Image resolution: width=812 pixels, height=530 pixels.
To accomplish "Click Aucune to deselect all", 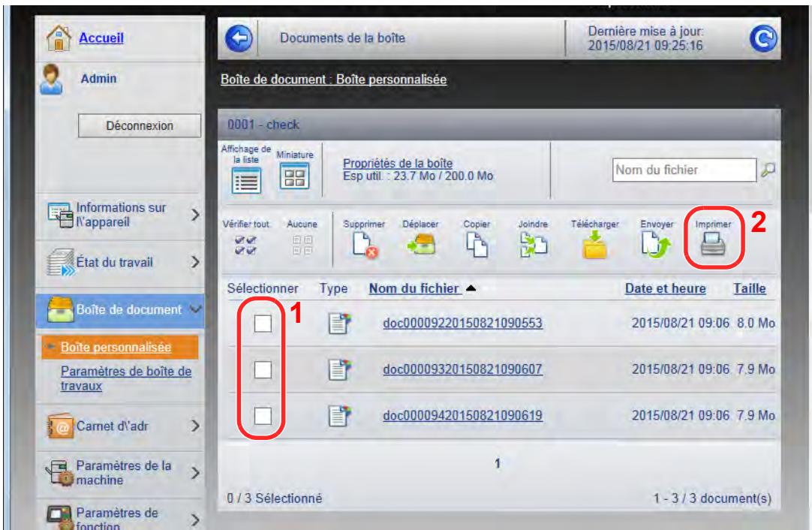I will click(x=302, y=245).
